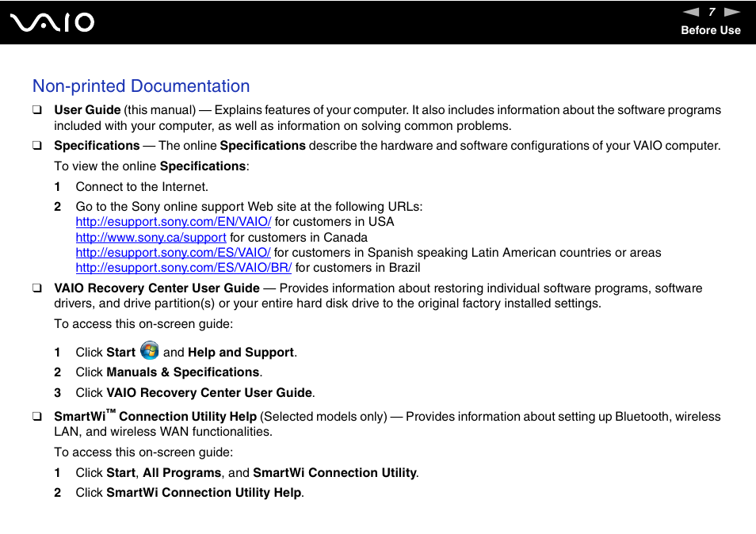Screen dimensions: 756x534
Task: Click the square bullet beside VAIO Recovery Center User Guide
Action: point(37,288)
